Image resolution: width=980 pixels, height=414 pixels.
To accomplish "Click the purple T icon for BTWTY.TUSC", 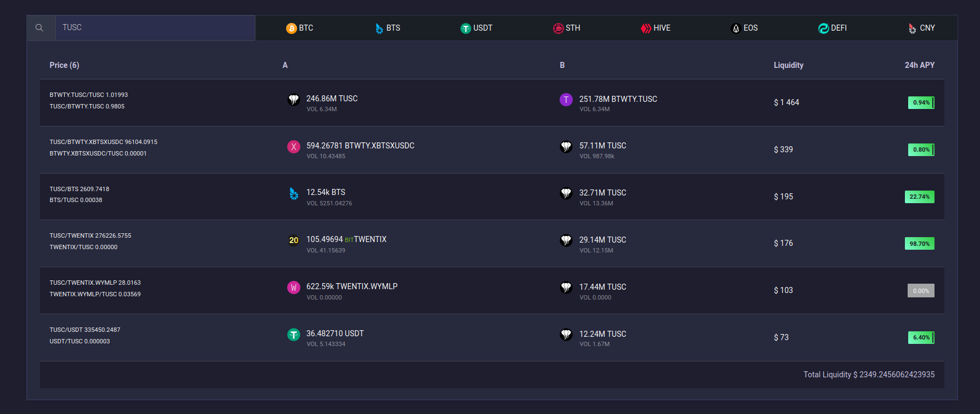I will coord(566,100).
